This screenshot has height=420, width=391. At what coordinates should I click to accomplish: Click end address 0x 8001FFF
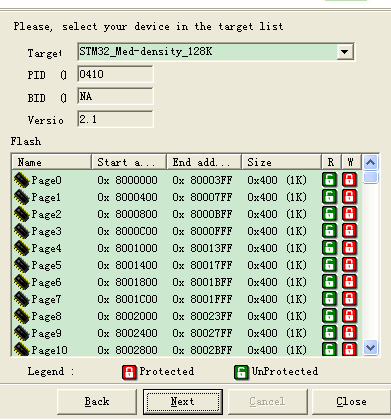(202, 299)
